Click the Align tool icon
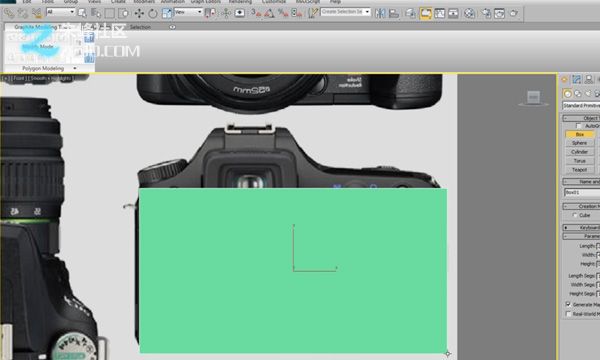600x360 pixels. point(394,14)
